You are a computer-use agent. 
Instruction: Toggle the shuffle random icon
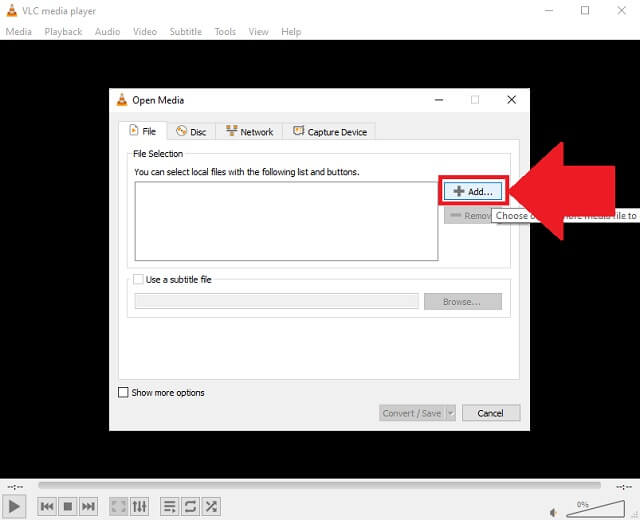pyautogui.click(x=211, y=507)
